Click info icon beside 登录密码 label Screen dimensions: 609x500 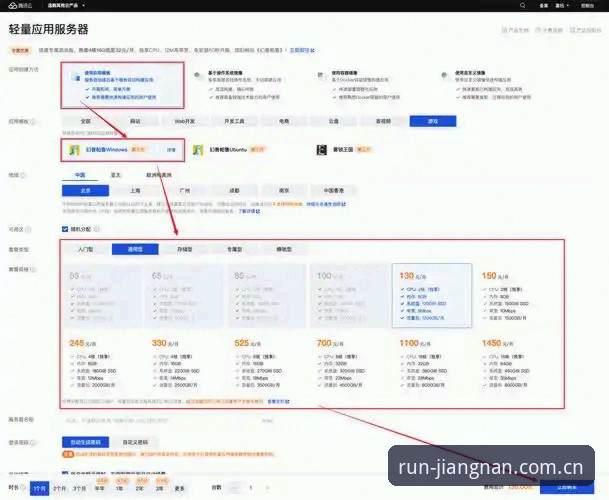point(33,443)
